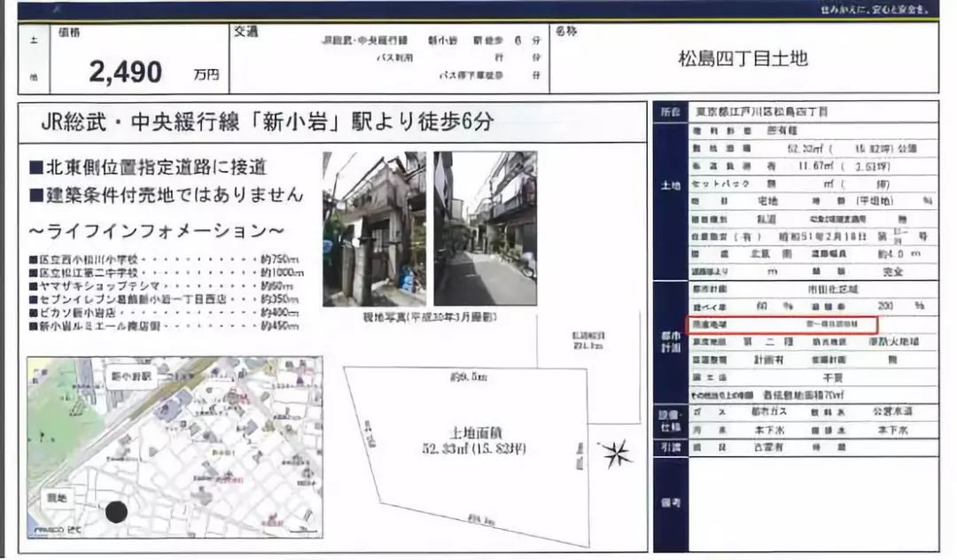
Task: Click the 新小岩 station name in 交通
Action: point(442,40)
